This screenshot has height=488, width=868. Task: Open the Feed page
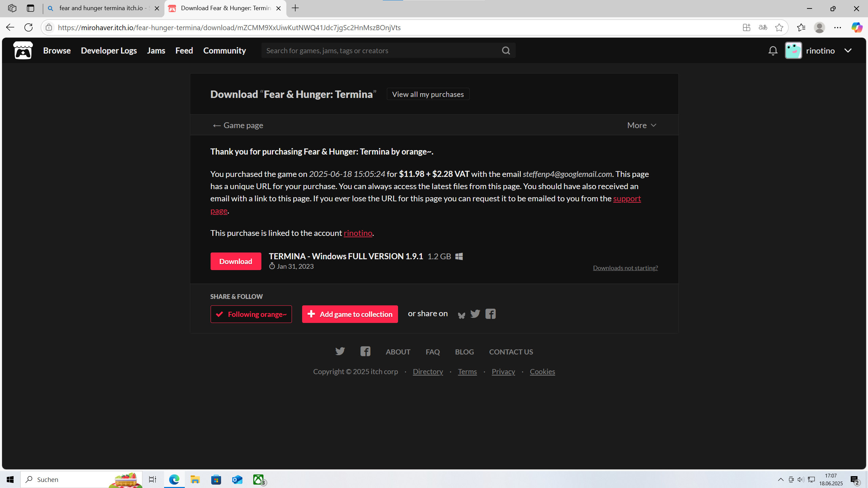pyautogui.click(x=184, y=50)
